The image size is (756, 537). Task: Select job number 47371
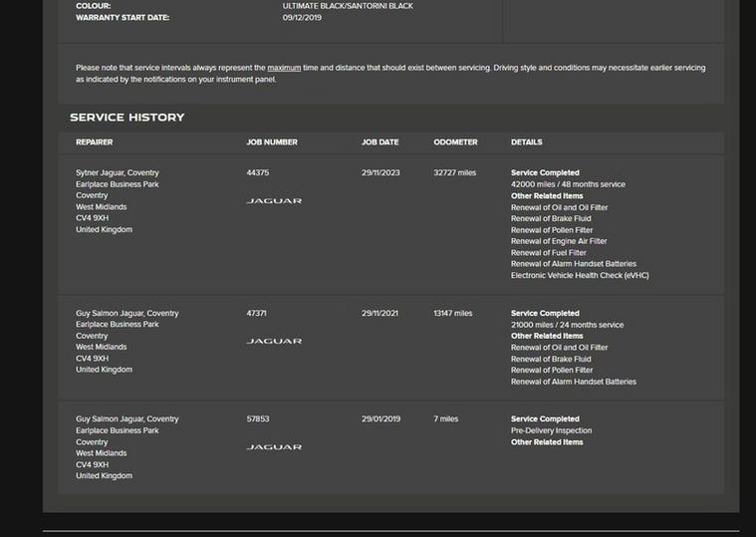(257, 314)
